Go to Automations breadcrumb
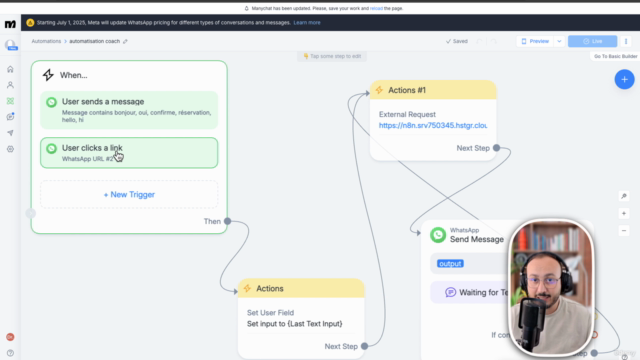This screenshot has height=360, width=640. pos(46,41)
